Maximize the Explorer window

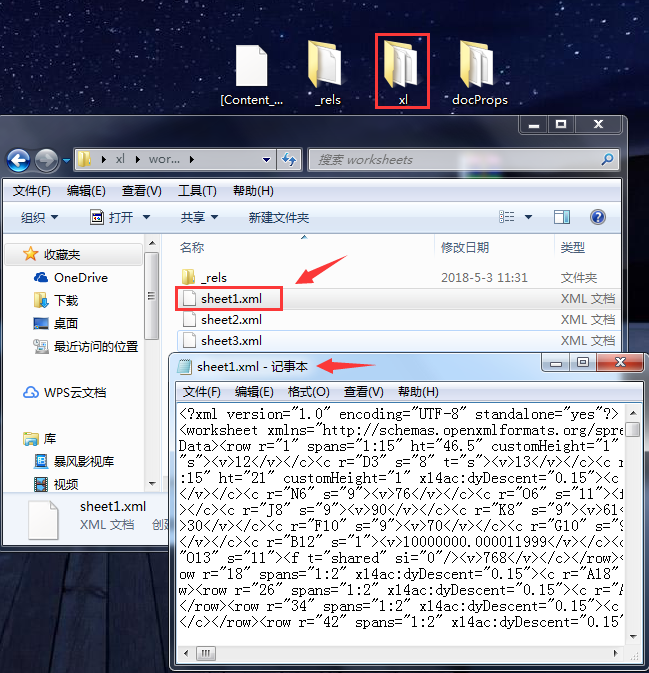click(x=561, y=124)
